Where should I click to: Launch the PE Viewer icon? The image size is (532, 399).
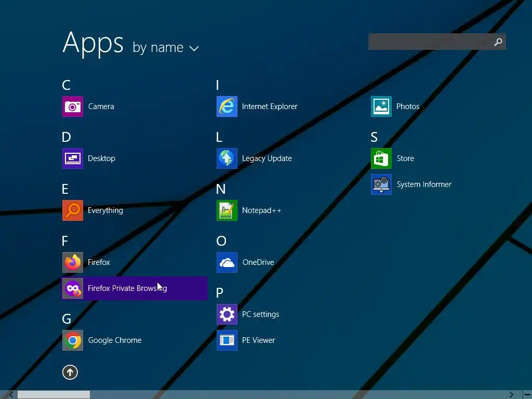click(x=227, y=340)
